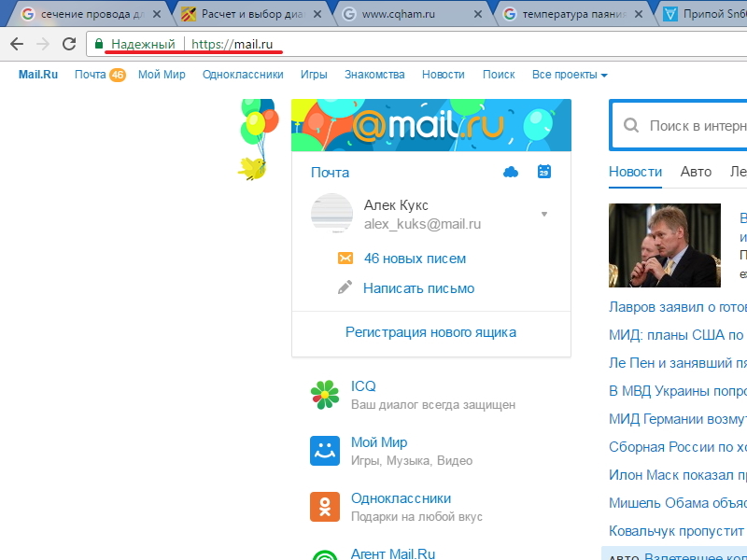
Task: Open headline 'МИД: планы США по'
Action: click(676, 335)
